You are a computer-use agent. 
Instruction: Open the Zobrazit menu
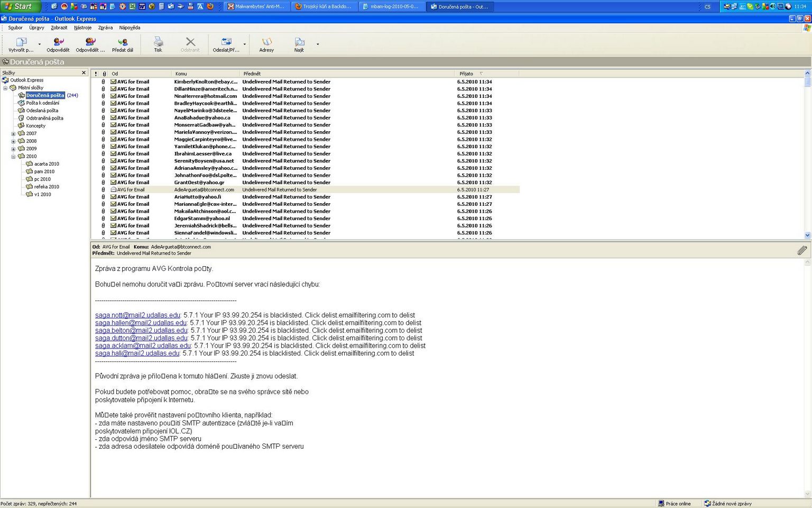click(x=59, y=28)
